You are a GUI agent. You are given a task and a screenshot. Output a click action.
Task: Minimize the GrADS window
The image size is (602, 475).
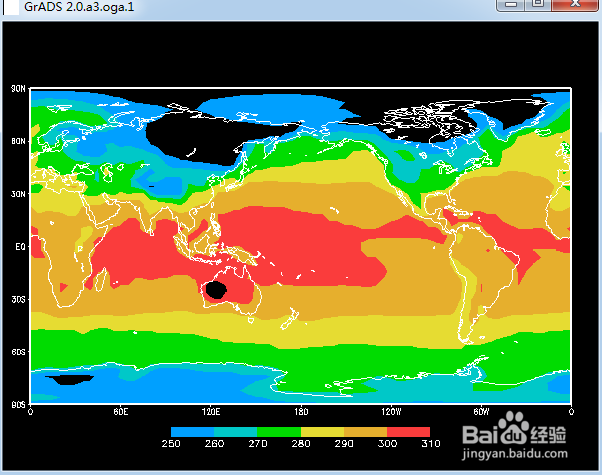click(x=510, y=5)
